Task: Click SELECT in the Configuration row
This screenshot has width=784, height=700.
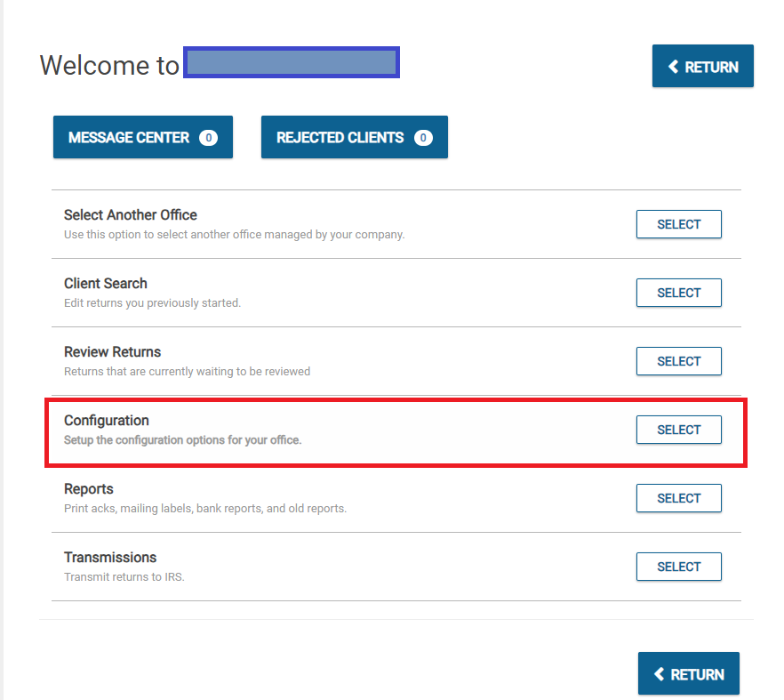Action: coord(678,430)
